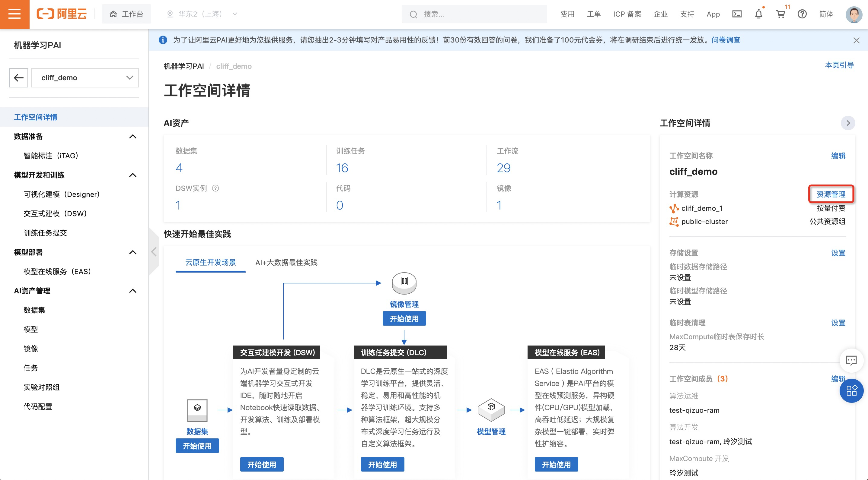Click the Alibaba Cloud logo
Viewport: 868px width, 480px height.
tap(61, 14)
